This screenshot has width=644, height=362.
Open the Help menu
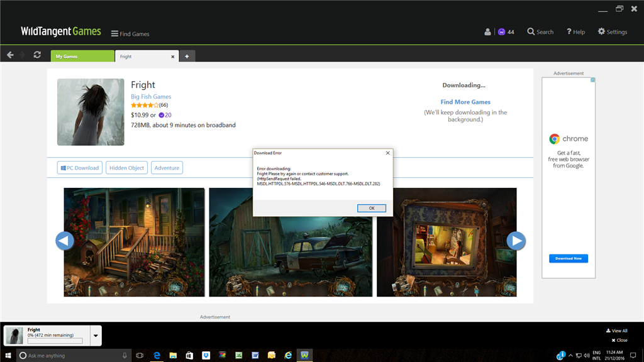click(575, 31)
